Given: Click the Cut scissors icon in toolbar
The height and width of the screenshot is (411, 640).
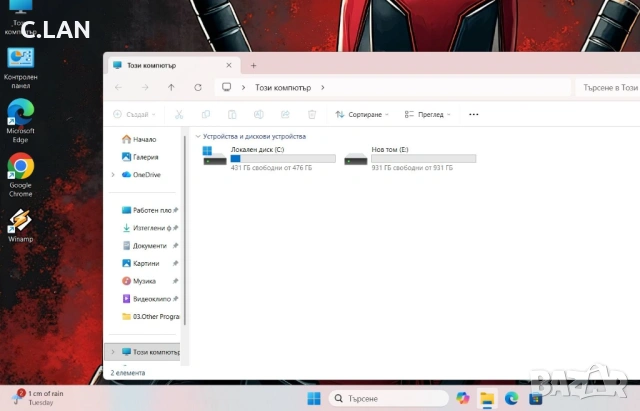Looking at the screenshot, I should (x=179, y=115).
